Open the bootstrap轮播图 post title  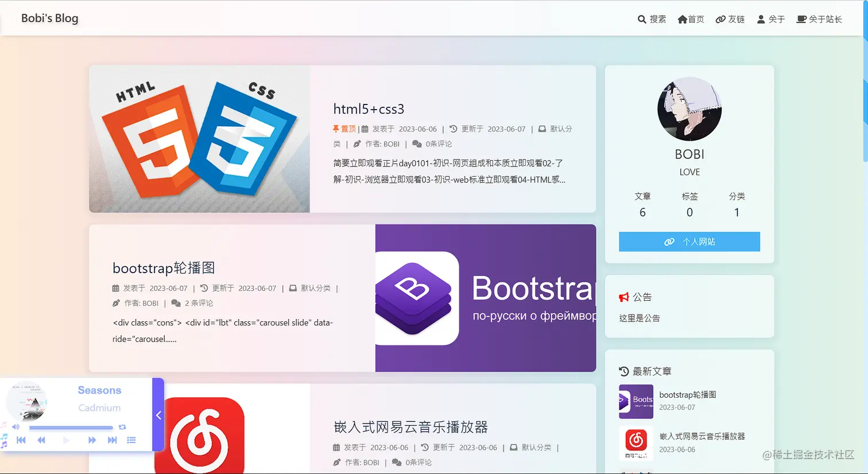click(x=164, y=268)
